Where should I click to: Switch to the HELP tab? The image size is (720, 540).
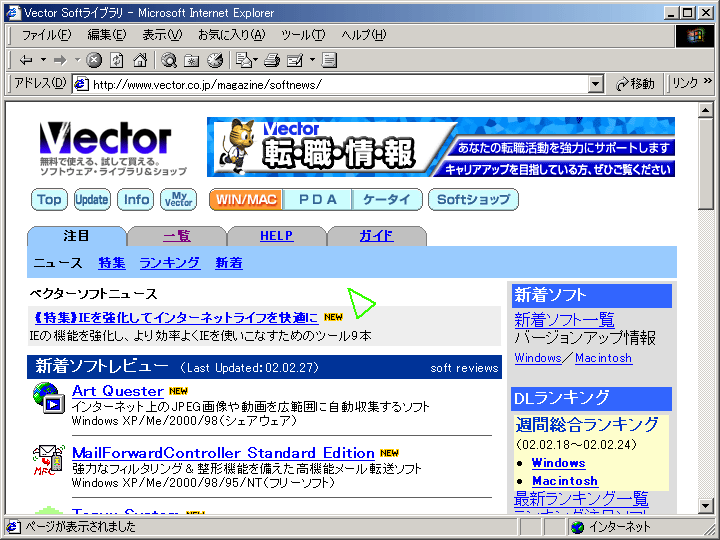click(x=276, y=236)
